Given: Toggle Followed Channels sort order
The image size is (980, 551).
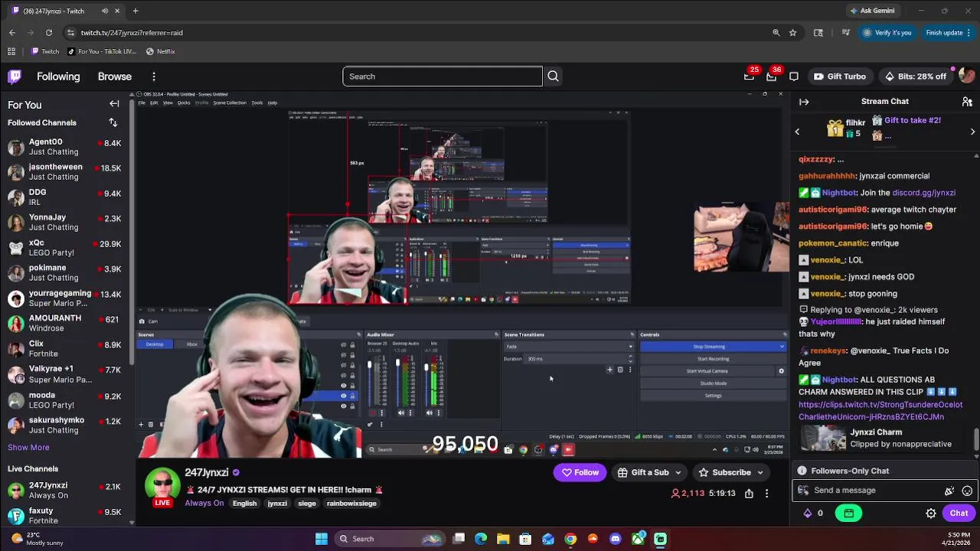Looking at the screenshot, I should (113, 122).
